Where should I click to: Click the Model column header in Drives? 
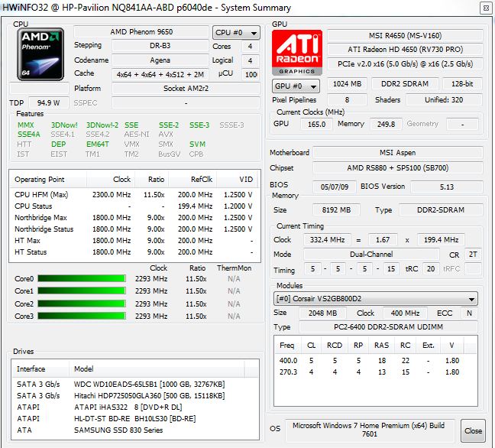(157, 368)
